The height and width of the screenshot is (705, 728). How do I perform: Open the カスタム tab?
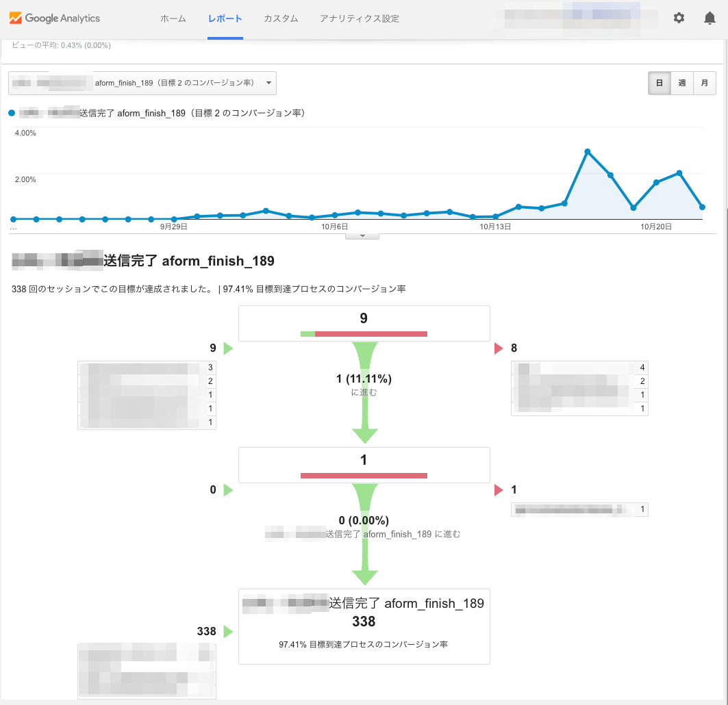click(x=281, y=18)
